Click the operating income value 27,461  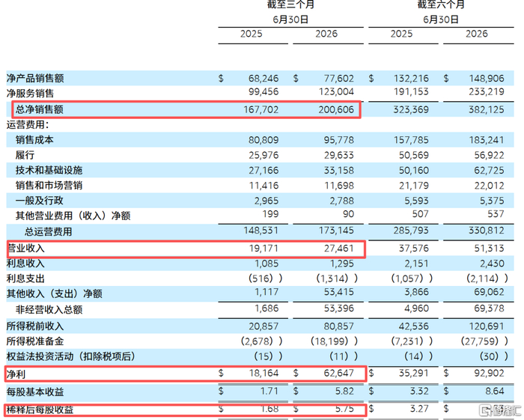[338, 249]
